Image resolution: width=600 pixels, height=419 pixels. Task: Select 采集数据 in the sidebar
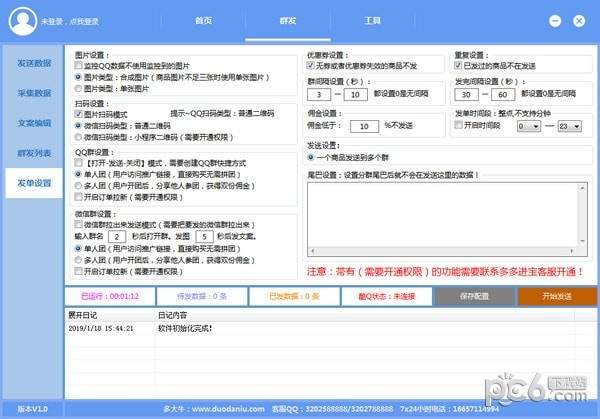pos(34,93)
